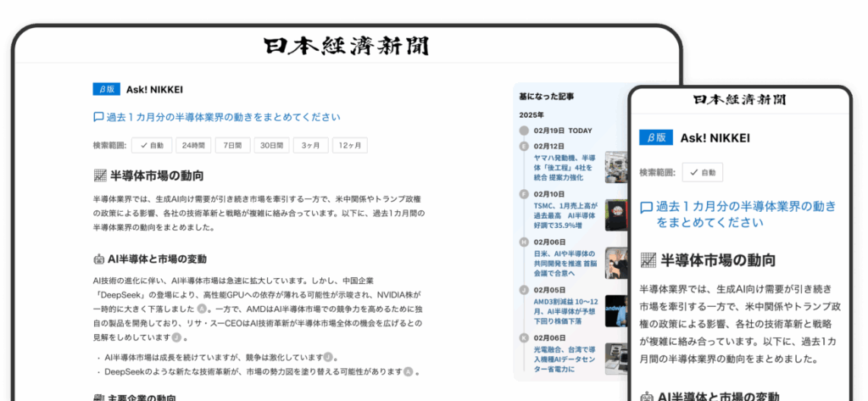The height and width of the screenshot is (401, 868).
Task: Select the 30日間 search range
Action: pos(272,146)
